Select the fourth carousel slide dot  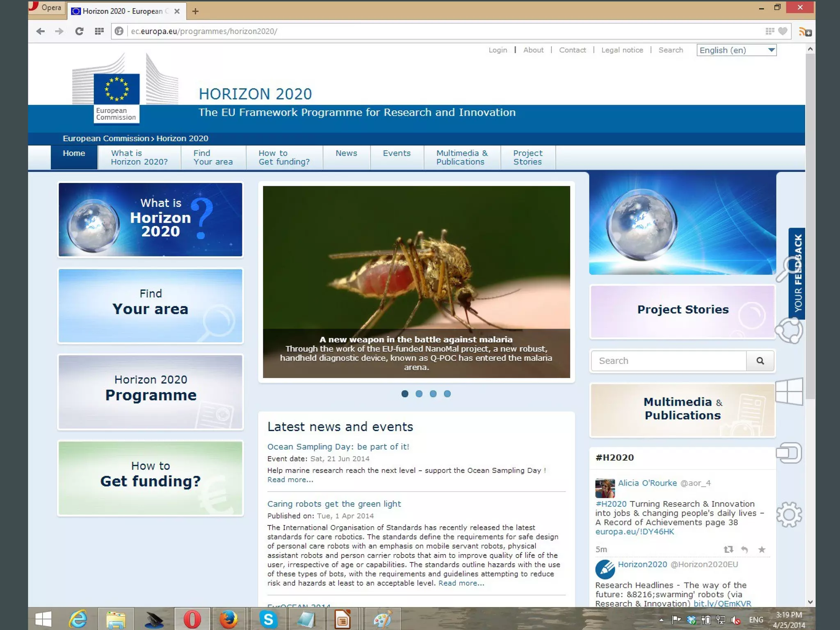point(447,394)
